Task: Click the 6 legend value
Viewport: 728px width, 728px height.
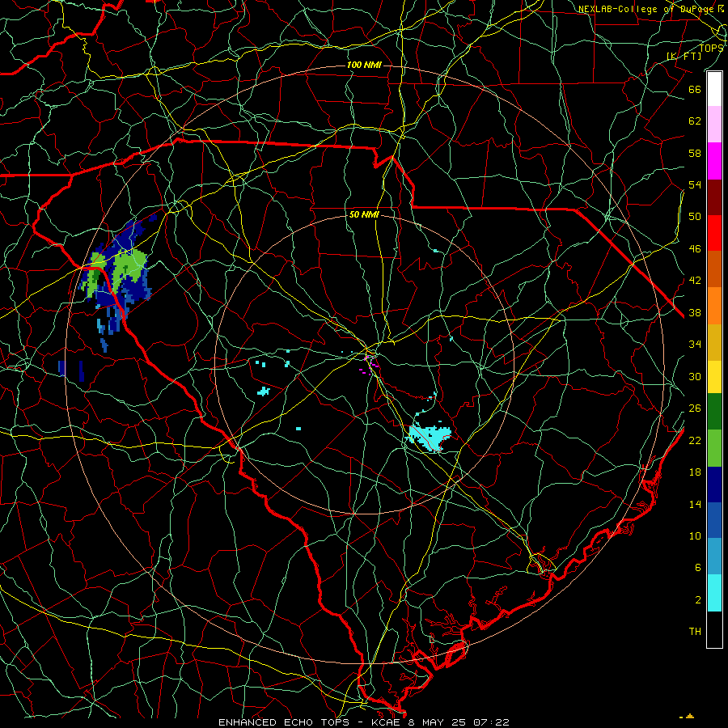Action: [698, 568]
